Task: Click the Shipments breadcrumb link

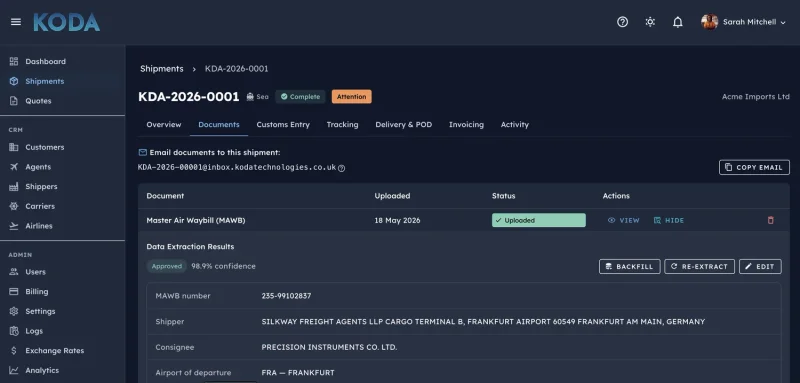Action: point(162,69)
